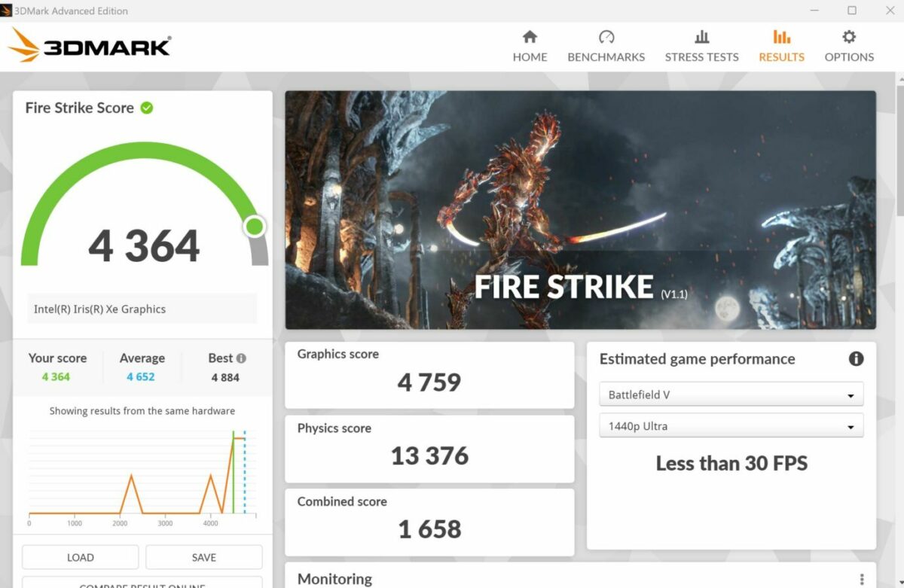Viewport: 904px width, 588px height.
Task: Click the score distribution chart
Action: pos(142,477)
